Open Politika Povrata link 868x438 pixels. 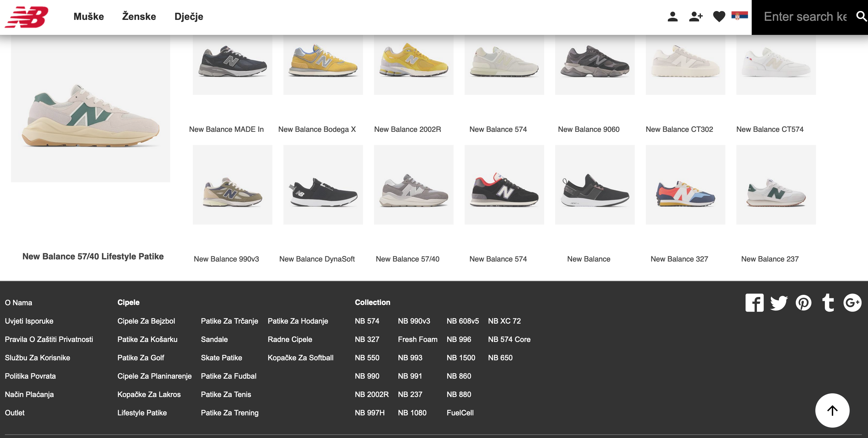[30, 376]
